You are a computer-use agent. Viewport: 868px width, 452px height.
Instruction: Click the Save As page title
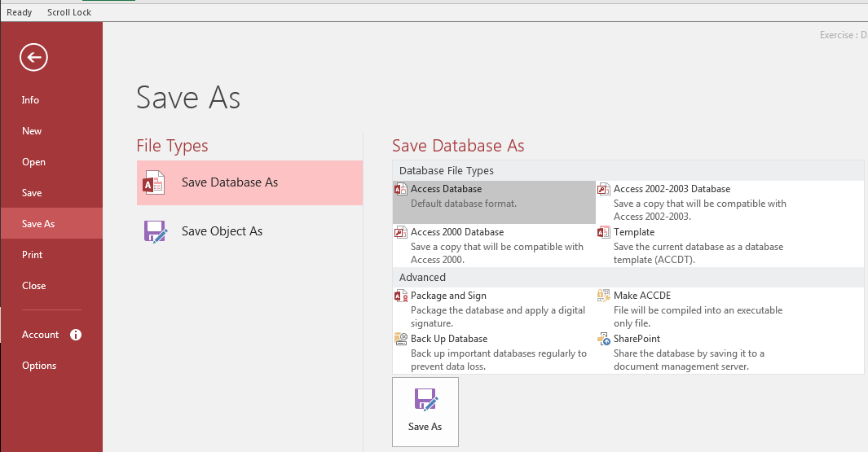click(188, 98)
